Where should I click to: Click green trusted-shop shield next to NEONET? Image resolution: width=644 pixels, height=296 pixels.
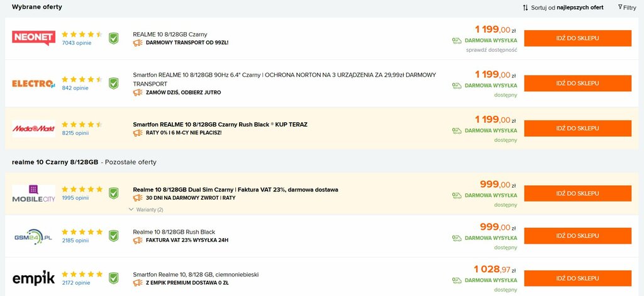click(114, 38)
